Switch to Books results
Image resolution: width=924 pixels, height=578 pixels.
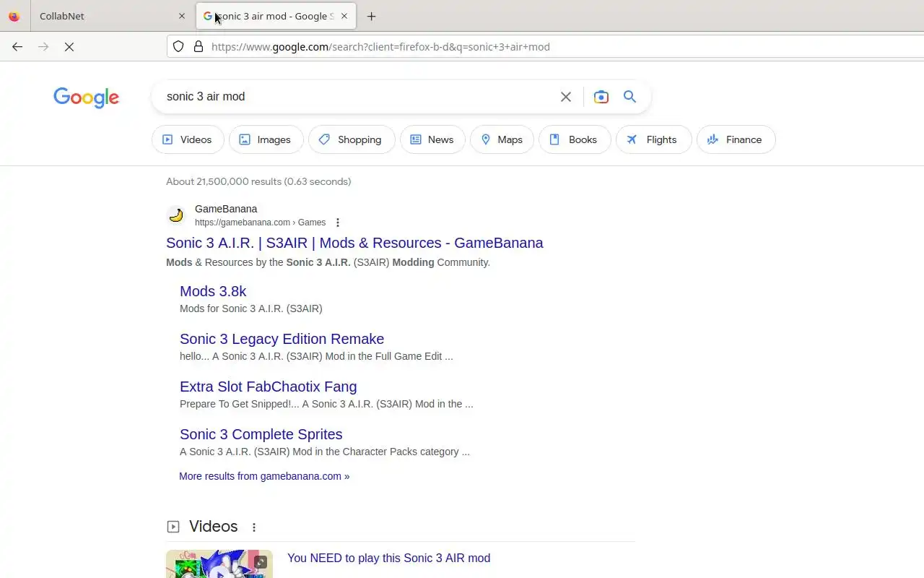click(574, 139)
